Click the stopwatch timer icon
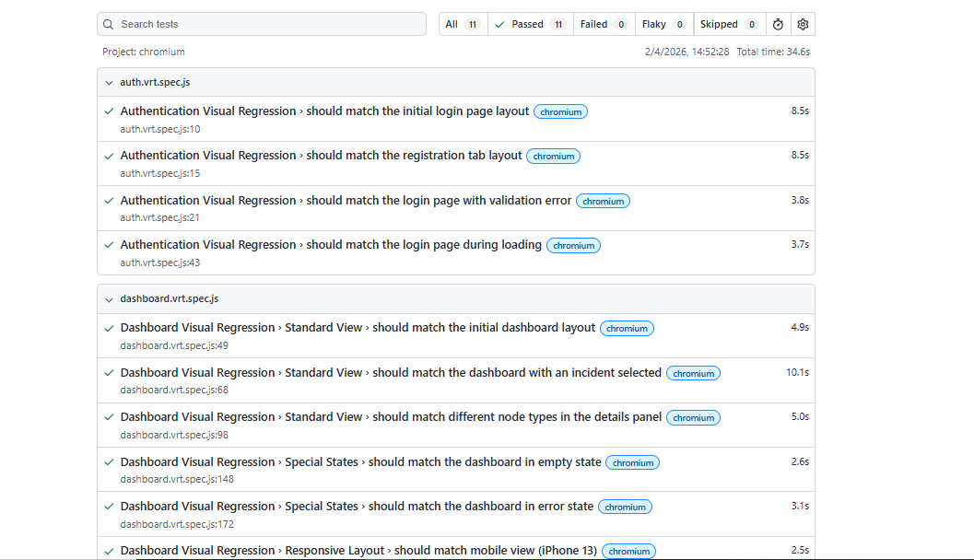Screen dimensions: 974x560 (778, 24)
